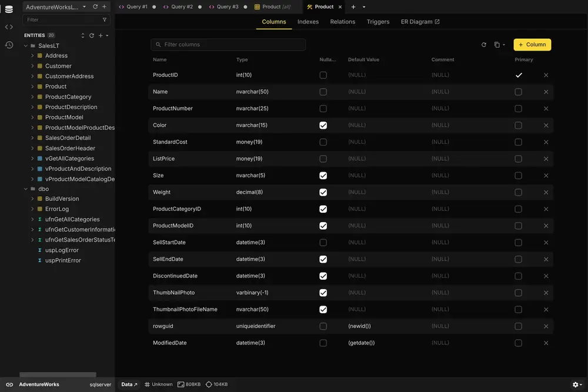Image resolution: width=588 pixels, height=392 pixels.
Task: Open the Query #3 tab
Action: (228, 6)
